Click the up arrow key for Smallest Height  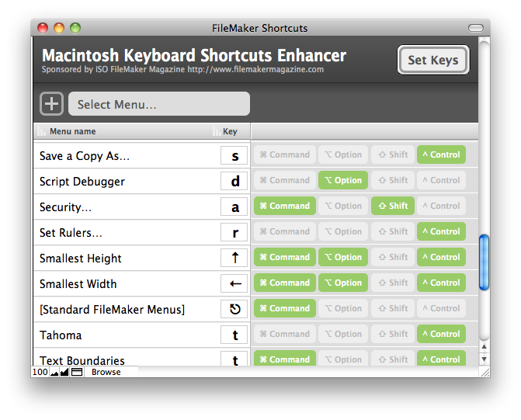[x=234, y=258]
